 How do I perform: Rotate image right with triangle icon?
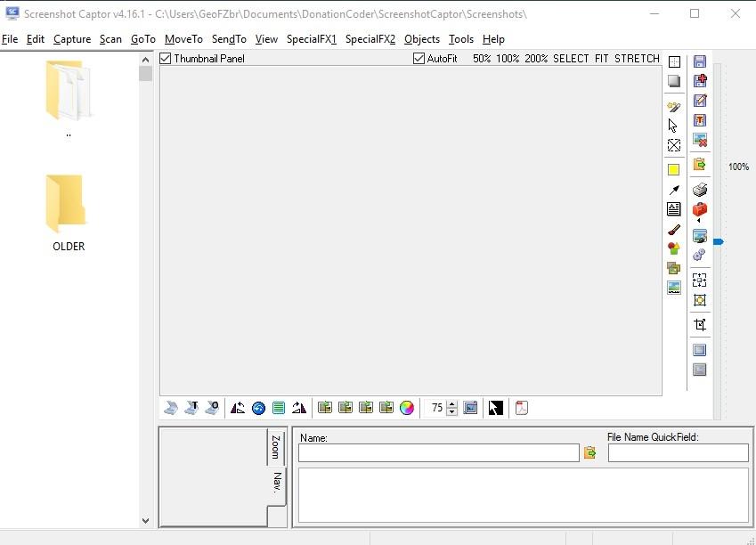pos(299,408)
